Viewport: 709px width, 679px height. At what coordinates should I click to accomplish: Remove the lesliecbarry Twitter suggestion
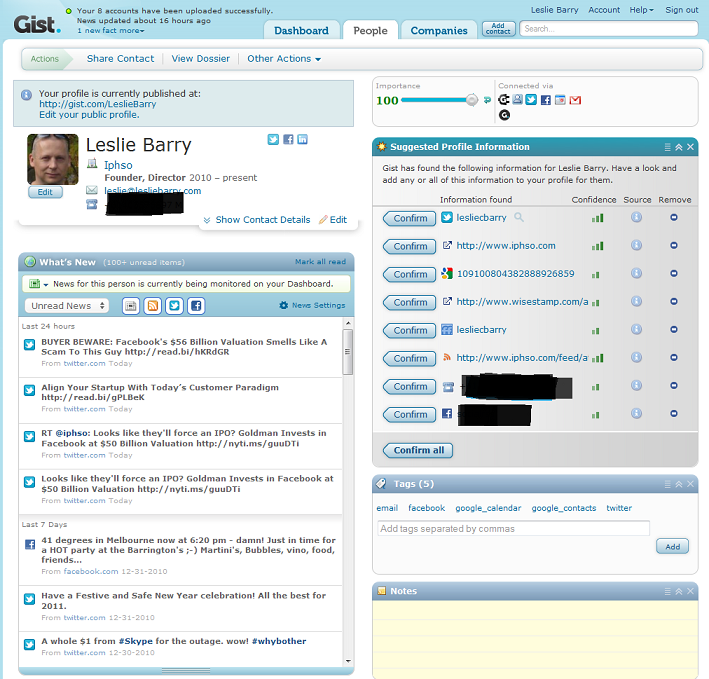[x=674, y=217]
